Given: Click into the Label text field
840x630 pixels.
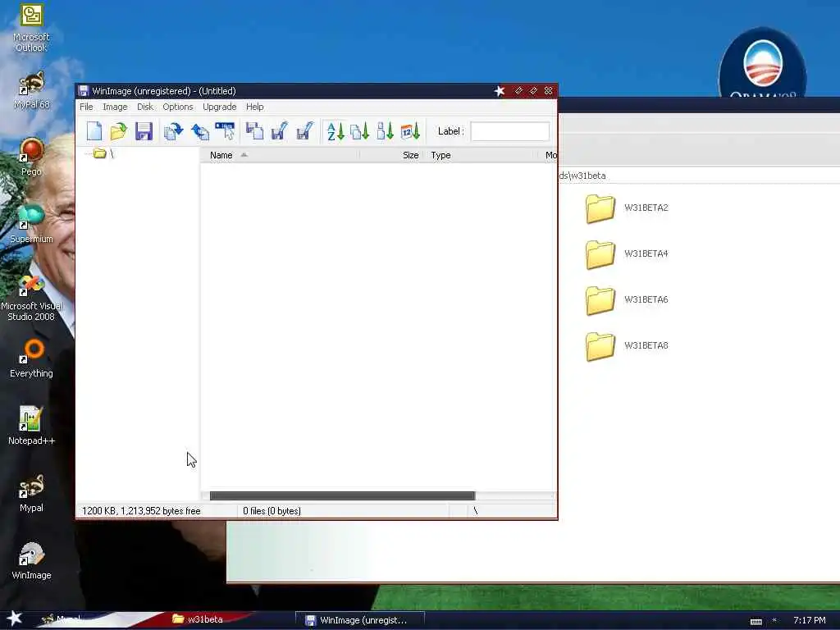Looking at the screenshot, I should click(510, 131).
